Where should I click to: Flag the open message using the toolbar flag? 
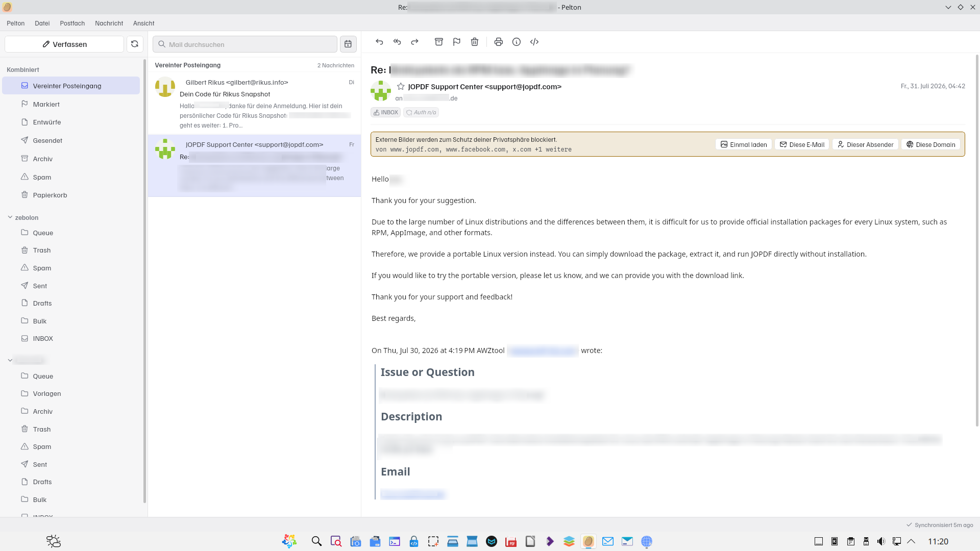tap(457, 42)
